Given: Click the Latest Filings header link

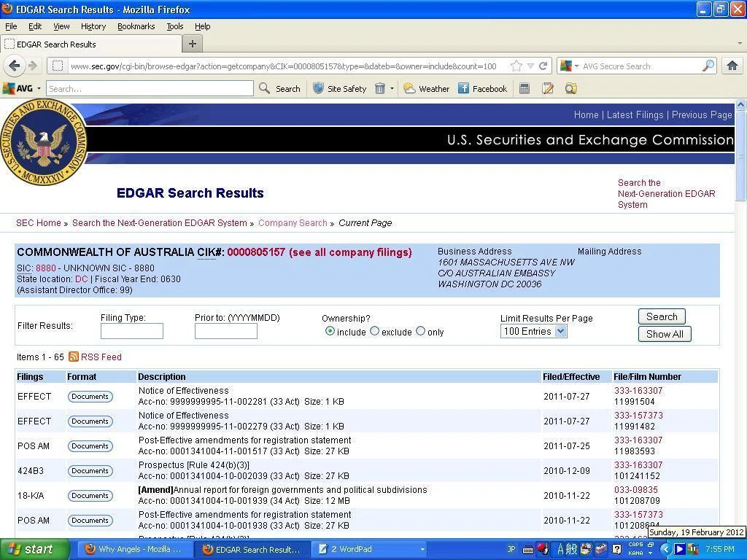Looking at the screenshot, I should coord(635,114).
